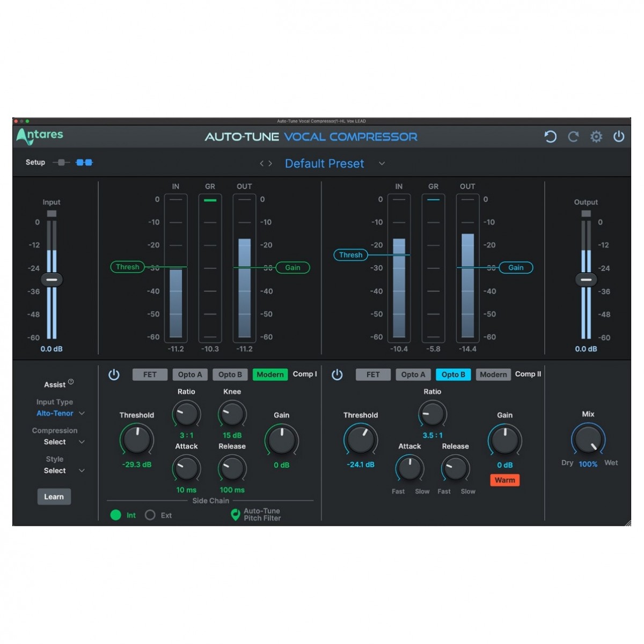Viewport: 644px width, 644px height.
Task: Toggle Comp I power button
Action: 114,375
